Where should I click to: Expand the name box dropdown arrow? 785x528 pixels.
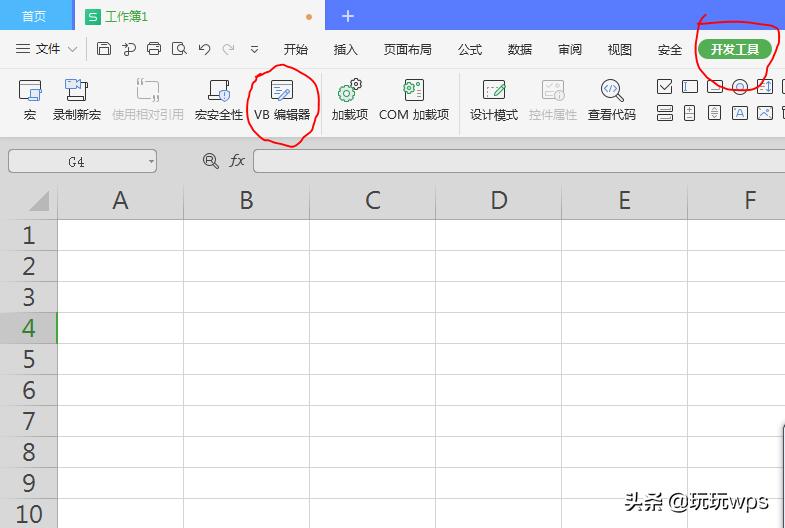point(151,162)
